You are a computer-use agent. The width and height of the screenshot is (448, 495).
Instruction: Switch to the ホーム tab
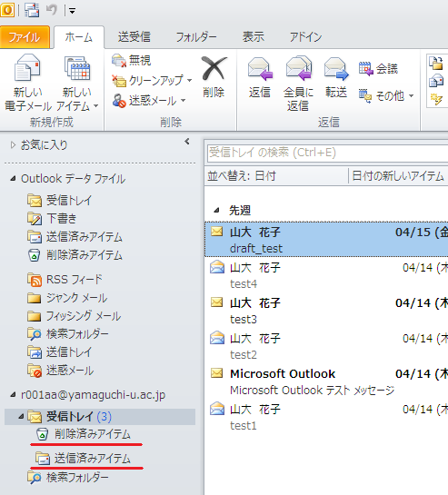79,37
